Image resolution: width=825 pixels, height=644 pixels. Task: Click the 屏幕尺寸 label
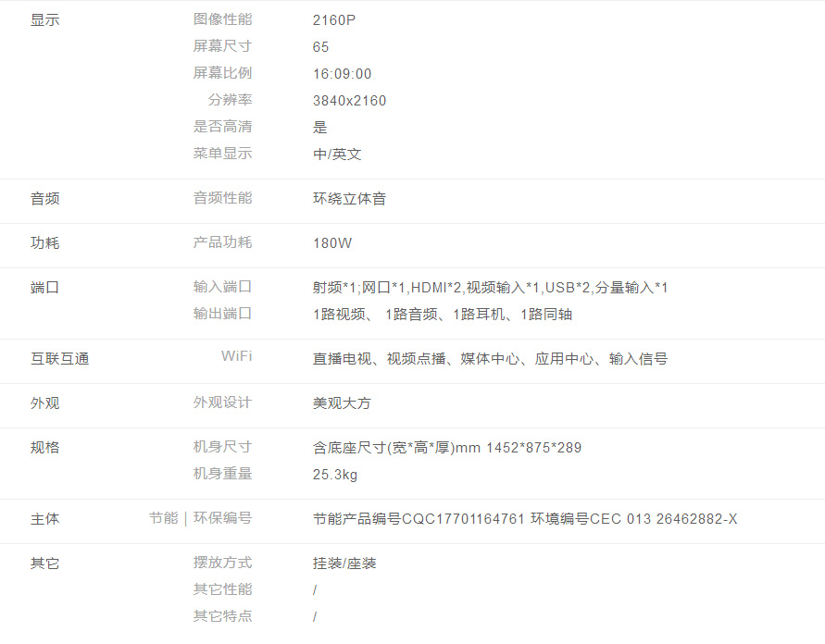coord(222,46)
